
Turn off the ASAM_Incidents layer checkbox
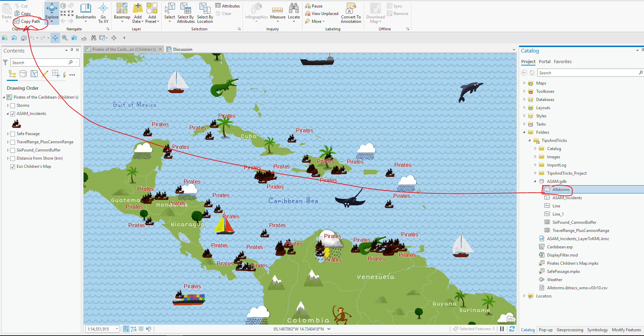pos(13,114)
